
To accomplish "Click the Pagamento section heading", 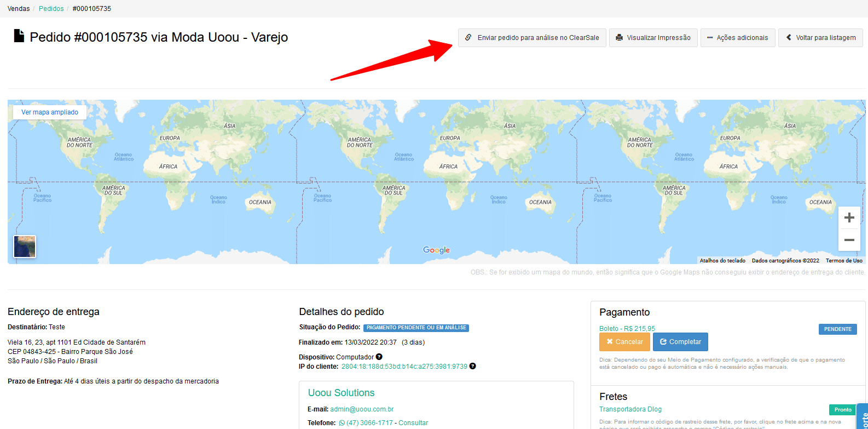I will click(x=624, y=312).
